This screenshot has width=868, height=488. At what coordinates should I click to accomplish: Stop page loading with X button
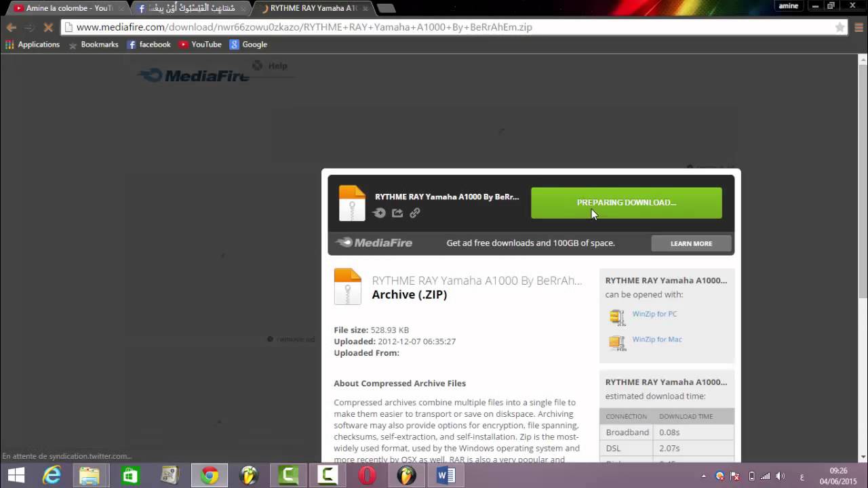pos(48,27)
